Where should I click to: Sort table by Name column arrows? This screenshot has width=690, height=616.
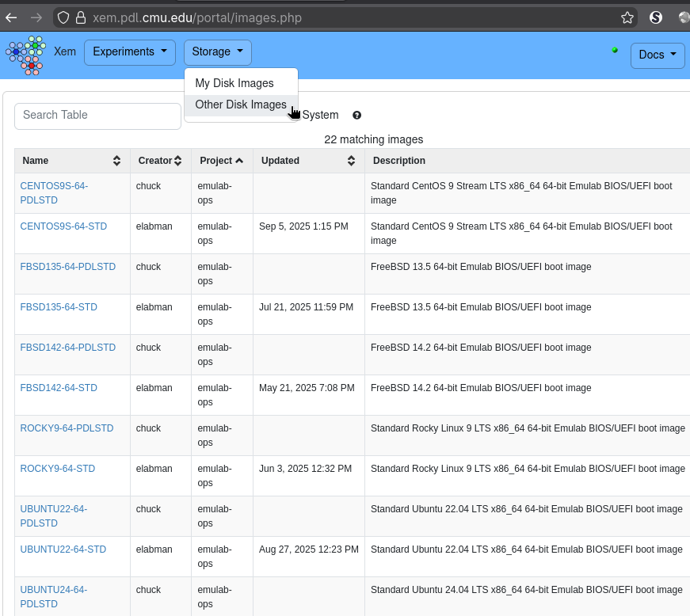pyautogui.click(x=116, y=161)
